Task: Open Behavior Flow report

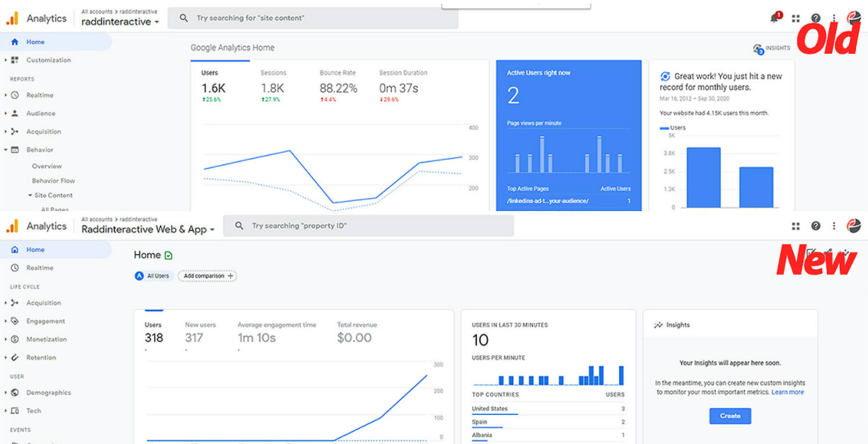Action: coord(53,181)
